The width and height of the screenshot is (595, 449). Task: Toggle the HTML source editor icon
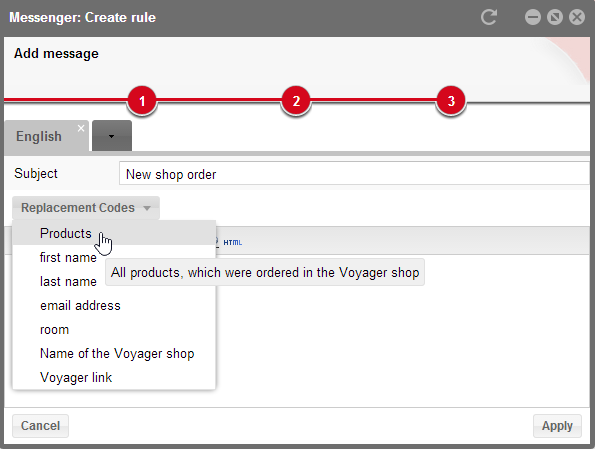click(232, 242)
